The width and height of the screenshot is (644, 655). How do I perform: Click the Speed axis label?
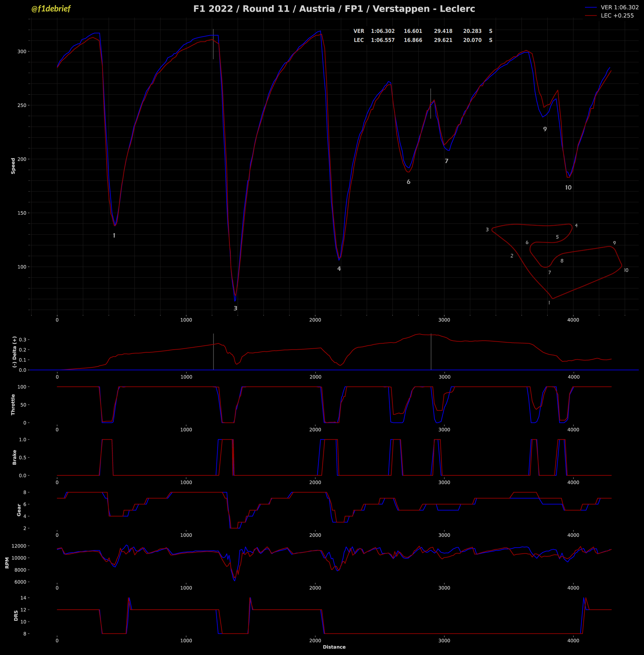pyautogui.click(x=13, y=166)
